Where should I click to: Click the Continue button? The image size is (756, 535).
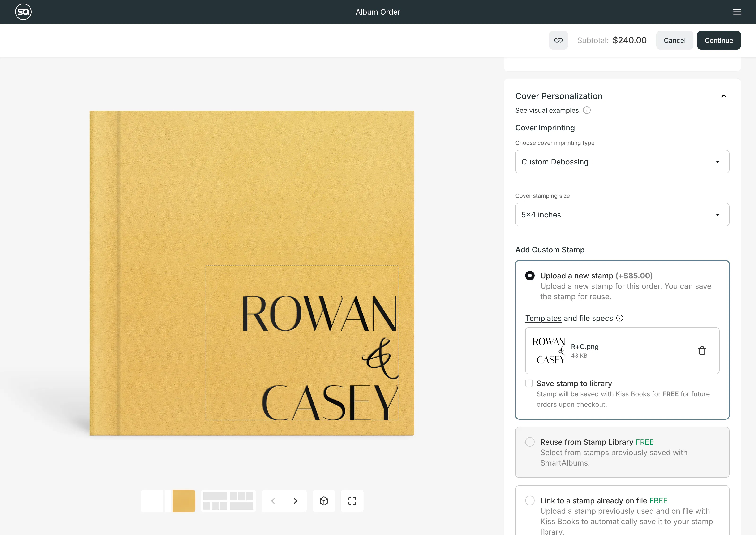click(x=719, y=40)
